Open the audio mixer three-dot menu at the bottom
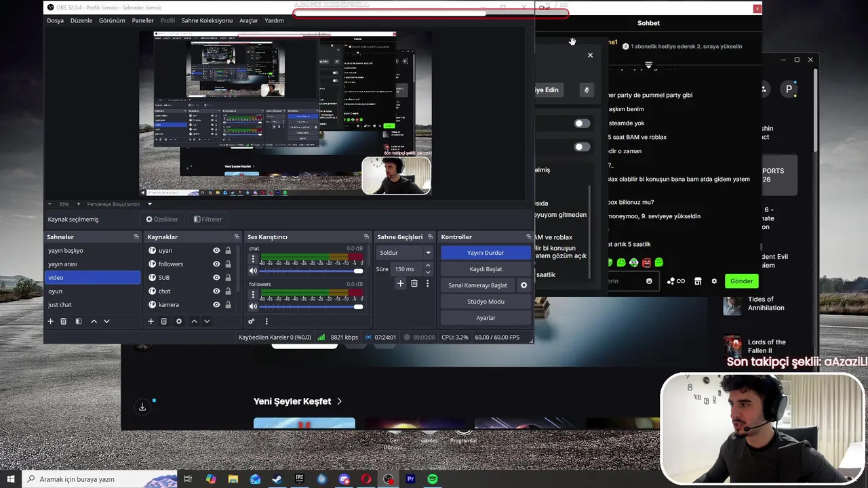 (x=267, y=321)
